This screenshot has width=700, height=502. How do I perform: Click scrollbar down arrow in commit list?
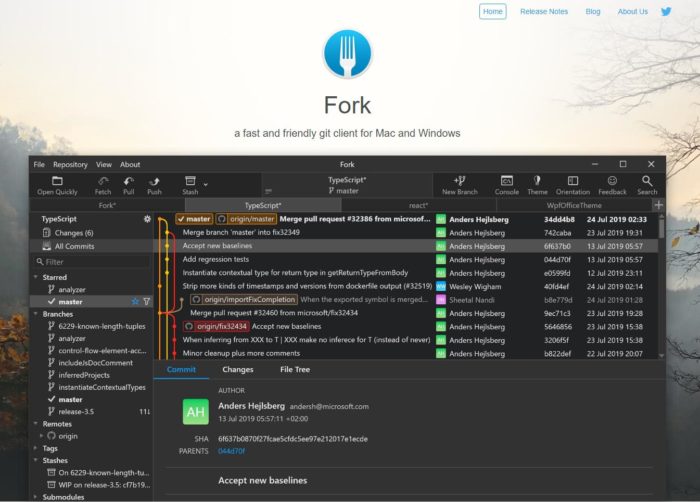(662, 356)
